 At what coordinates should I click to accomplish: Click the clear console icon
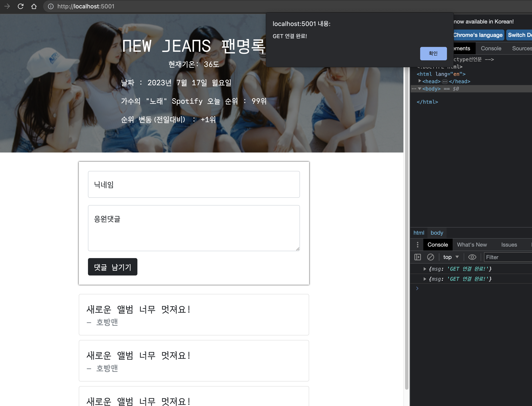coord(430,257)
